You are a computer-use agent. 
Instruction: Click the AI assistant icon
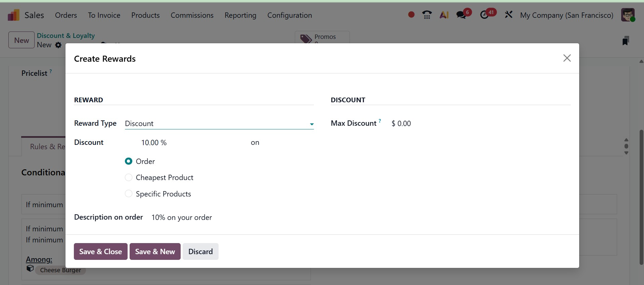click(444, 15)
